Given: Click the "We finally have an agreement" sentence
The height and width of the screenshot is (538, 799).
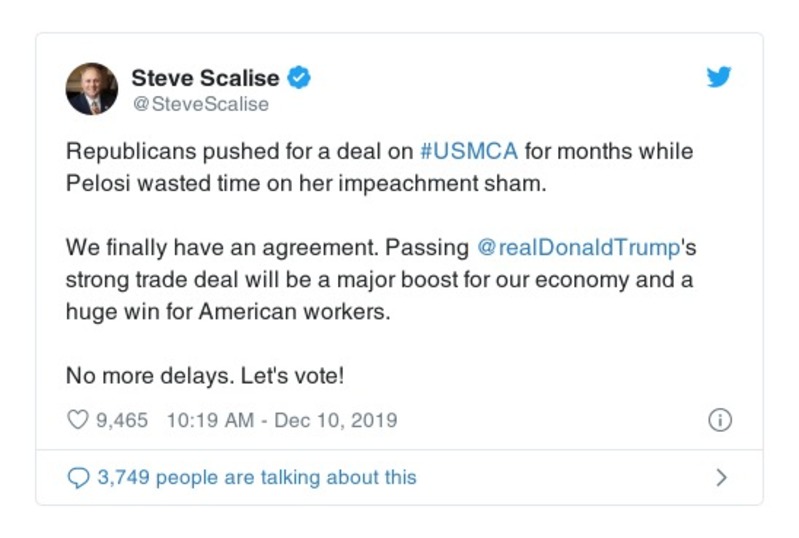Looking at the screenshot, I should click(x=230, y=246).
